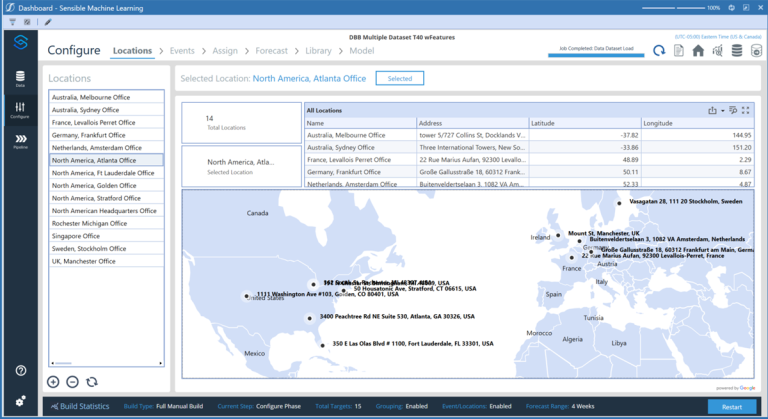
Task: Open the database arrow icon
Action: tap(756, 50)
